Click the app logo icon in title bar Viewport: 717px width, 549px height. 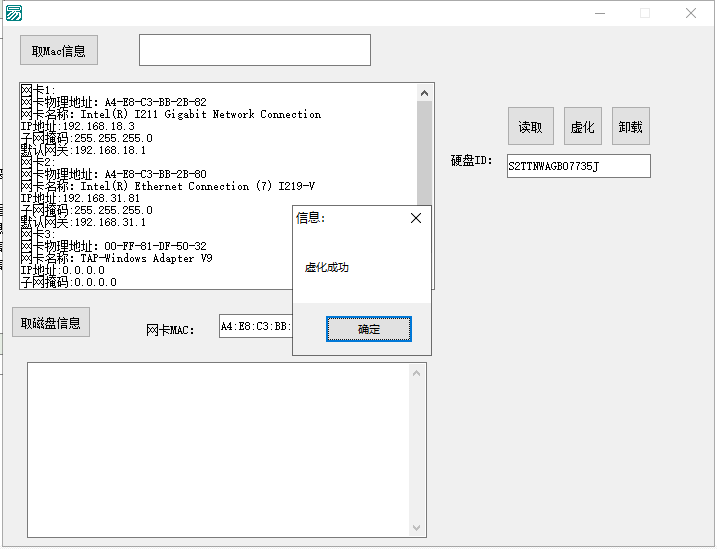[x=14, y=13]
